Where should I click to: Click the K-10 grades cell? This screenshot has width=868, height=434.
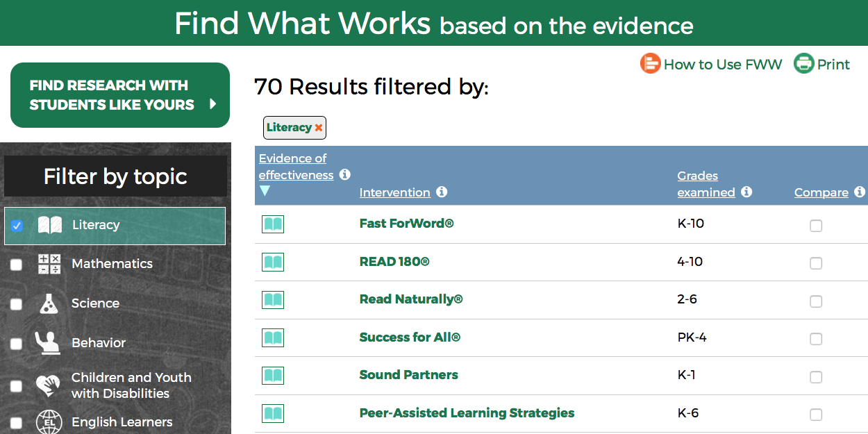(x=692, y=224)
